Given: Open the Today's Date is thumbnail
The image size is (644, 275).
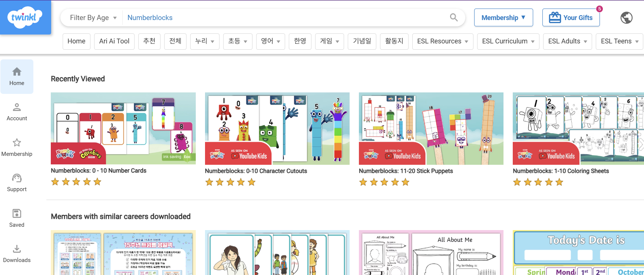Looking at the screenshot, I should pos(578,253).
